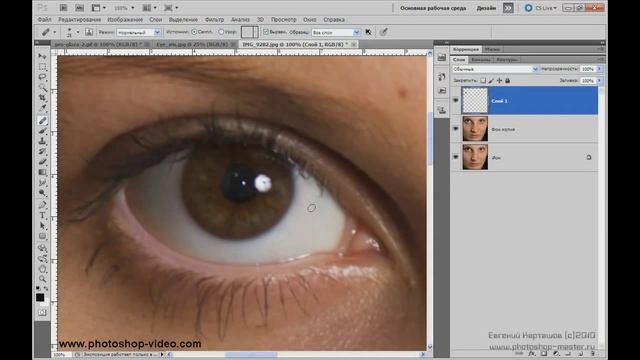
Task: Select the Horizontal Type tool
Action: [42, 216]
